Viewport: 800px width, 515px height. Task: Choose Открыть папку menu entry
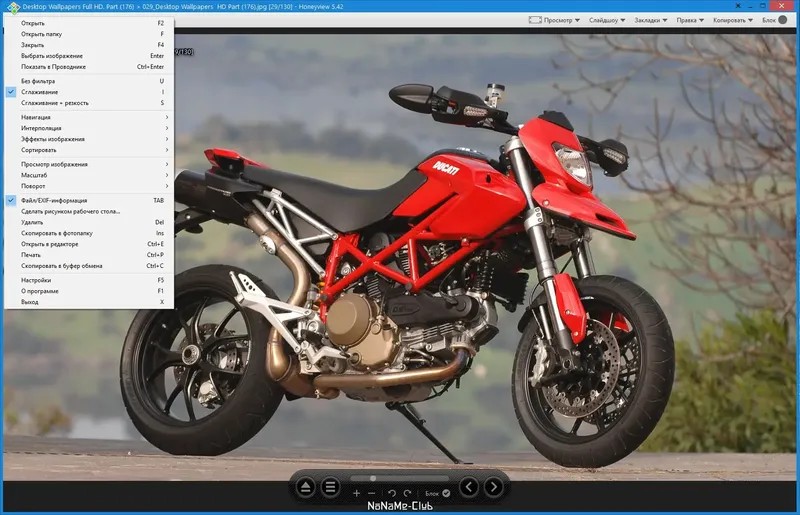pyautogui.click(x=89, y=34)
